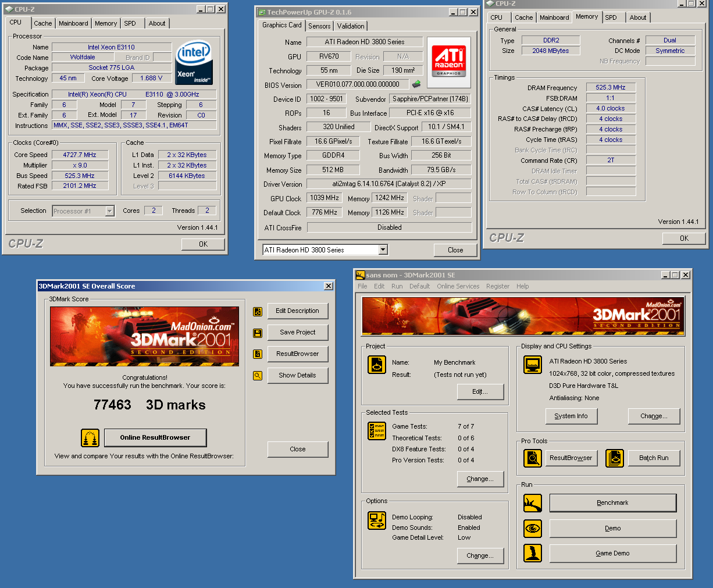Open the Online Services menu
Viewport: 713px width, 588px height.
coord(458,286)
